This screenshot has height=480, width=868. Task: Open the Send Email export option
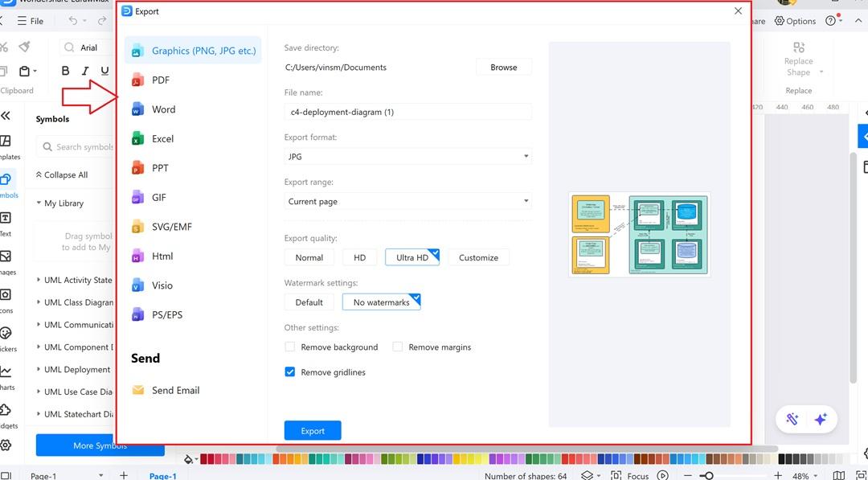point(175,390)
